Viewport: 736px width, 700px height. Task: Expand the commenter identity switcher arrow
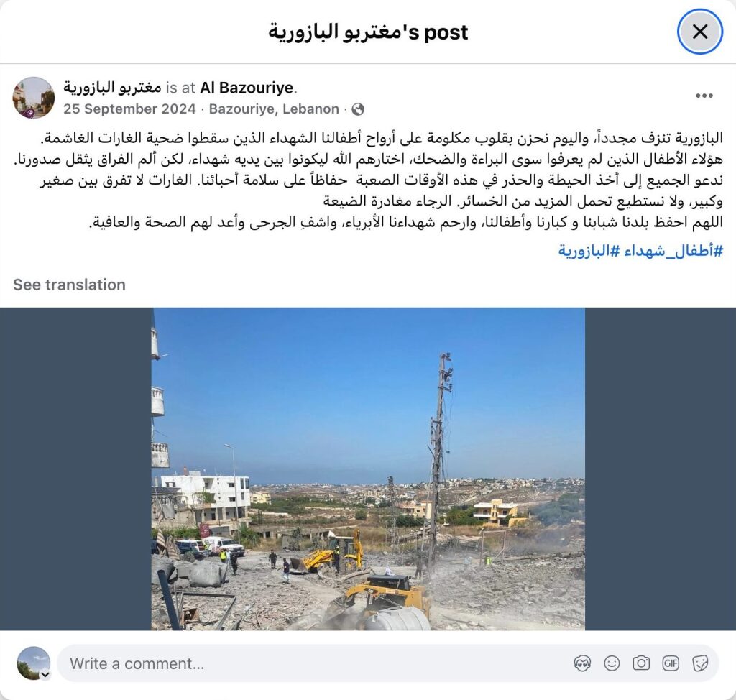coord(45,675)
